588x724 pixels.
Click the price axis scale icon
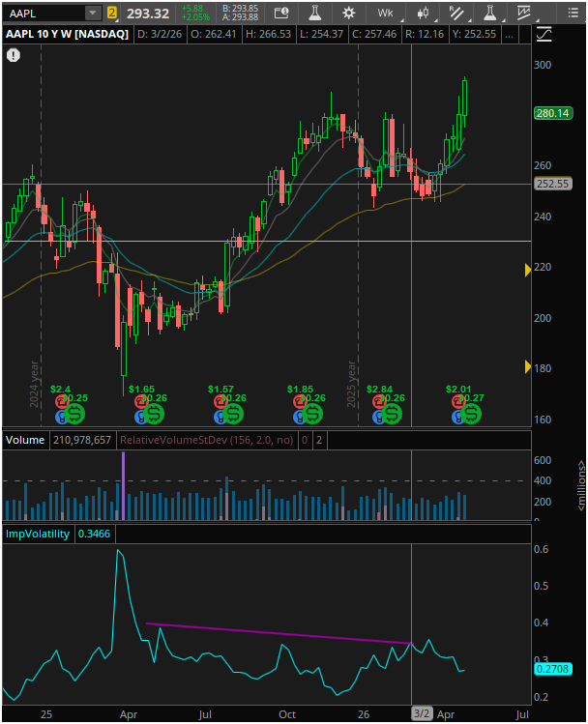tap(544, 34)
